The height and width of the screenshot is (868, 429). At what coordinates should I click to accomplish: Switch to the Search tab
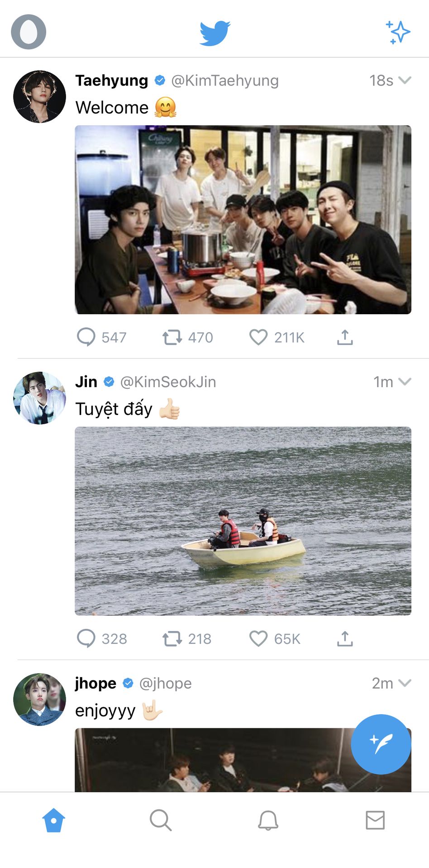pyautogui.click(x=161, y=820)
